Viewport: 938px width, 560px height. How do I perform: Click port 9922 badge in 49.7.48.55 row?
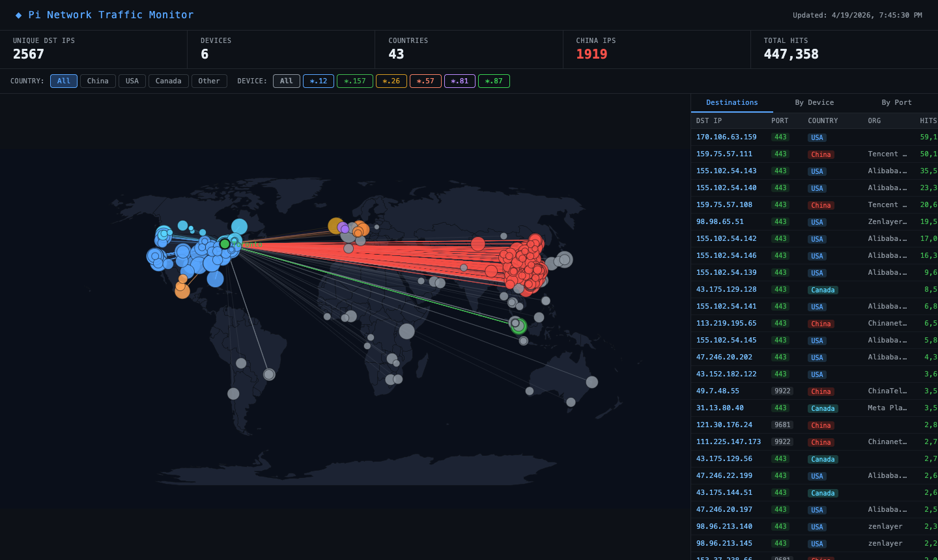pos(782,391)
